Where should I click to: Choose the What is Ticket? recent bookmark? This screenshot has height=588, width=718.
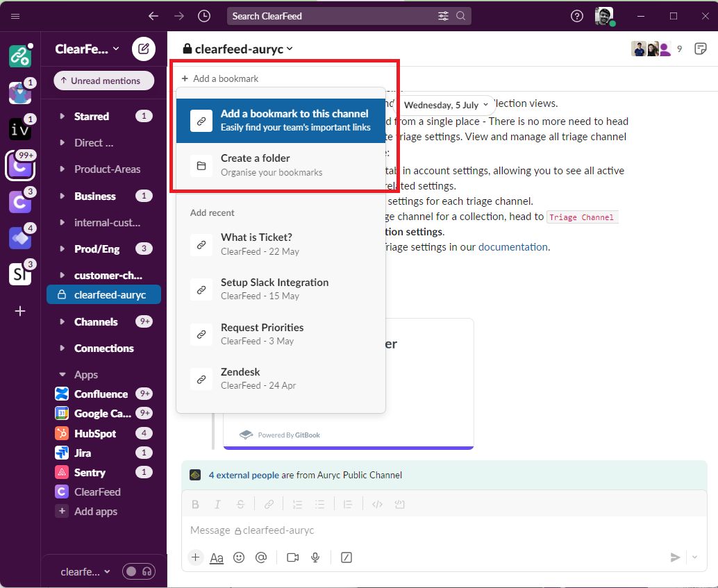281,244
